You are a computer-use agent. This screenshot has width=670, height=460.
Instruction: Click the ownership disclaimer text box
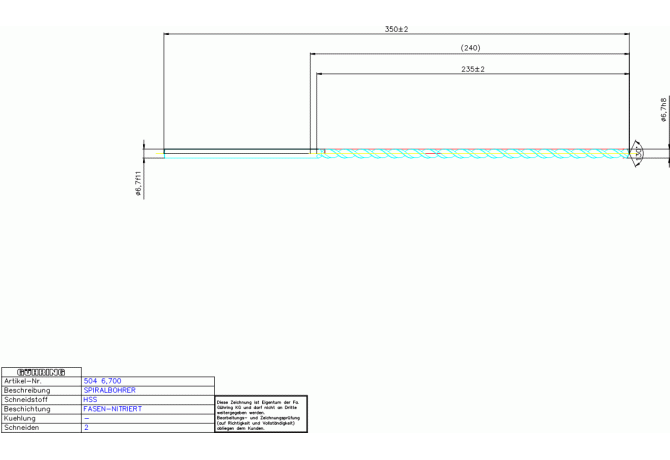261,414
